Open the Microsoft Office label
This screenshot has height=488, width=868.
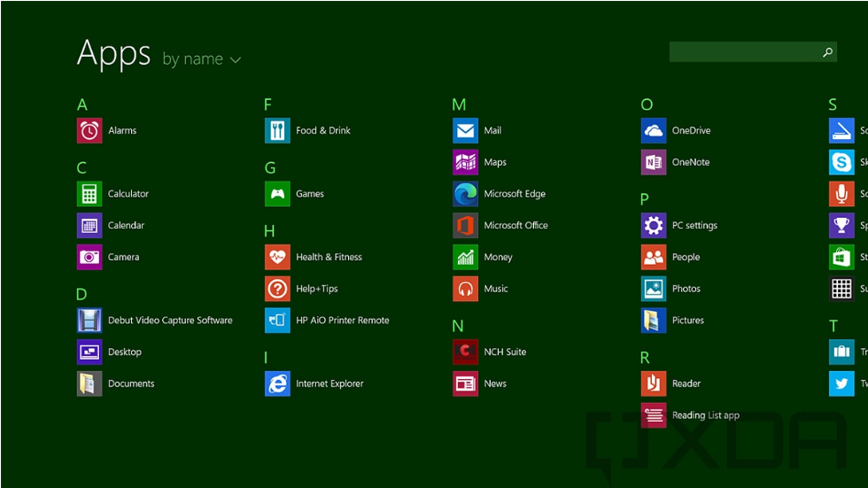pyautogui.click(x=515, y=226)
